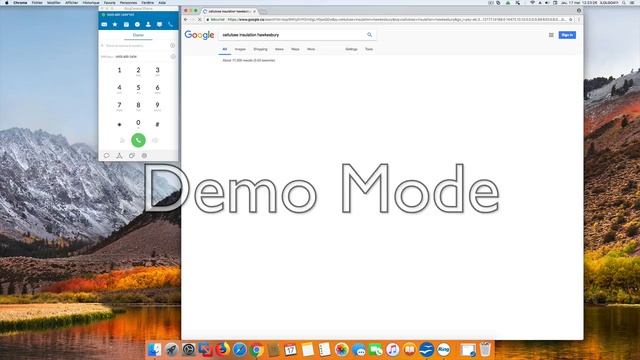The width and height of the screenshot is (640, 360).
Task: Open the Google apps grid icon
Action: [x=551, y=35]
